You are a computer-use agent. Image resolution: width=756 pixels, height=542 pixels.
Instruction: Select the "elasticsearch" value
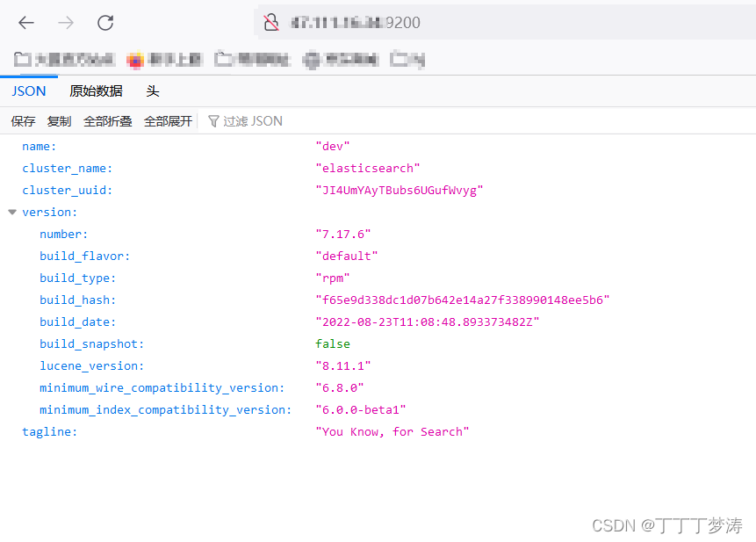368,169
